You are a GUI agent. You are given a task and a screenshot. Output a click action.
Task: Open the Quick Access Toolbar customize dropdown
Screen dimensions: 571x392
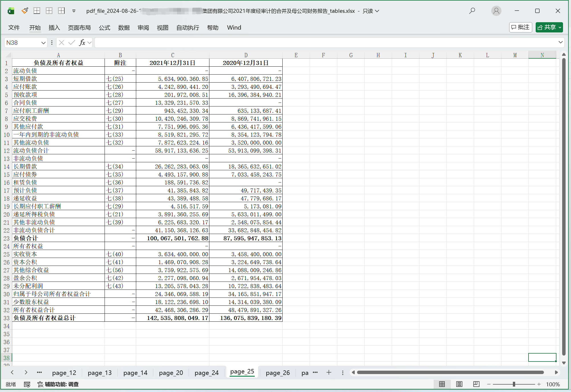click(74, 11)
